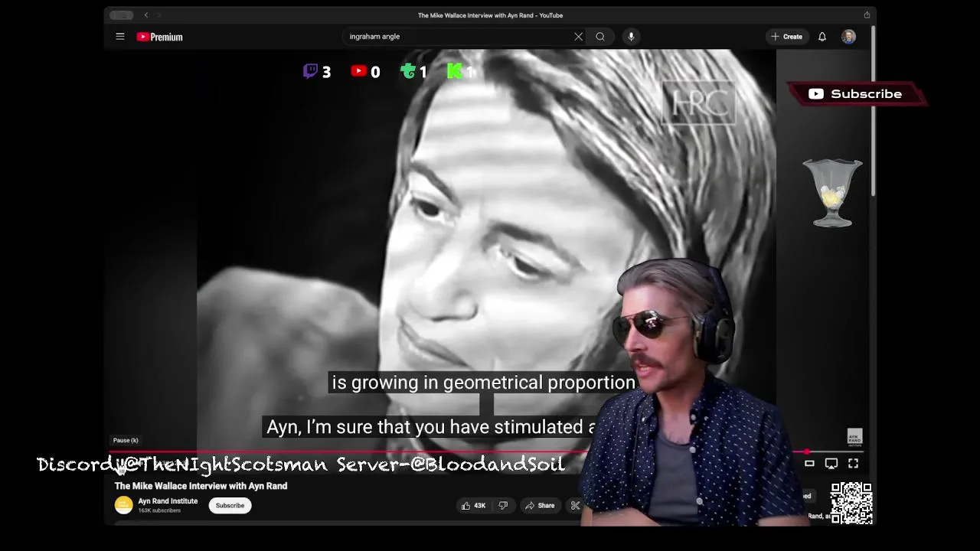
Task: Click the Twitch viewer count icon
Action: click(x=310, y=71)
